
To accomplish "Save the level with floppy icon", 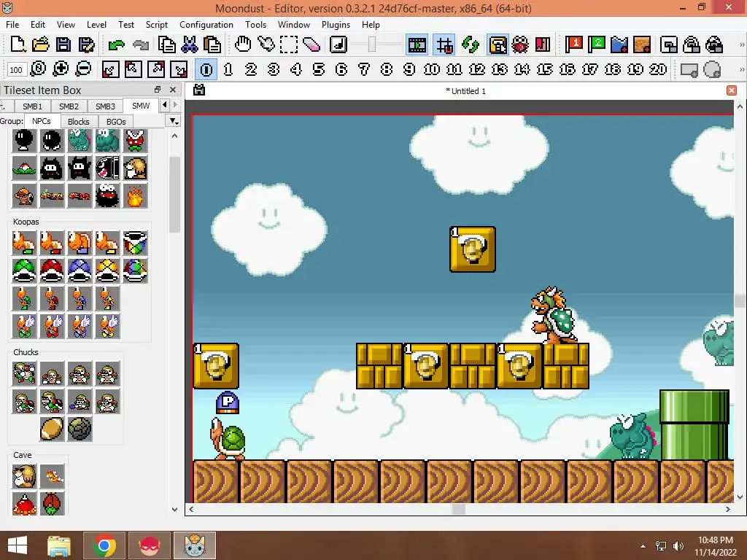I will (63, 44).
